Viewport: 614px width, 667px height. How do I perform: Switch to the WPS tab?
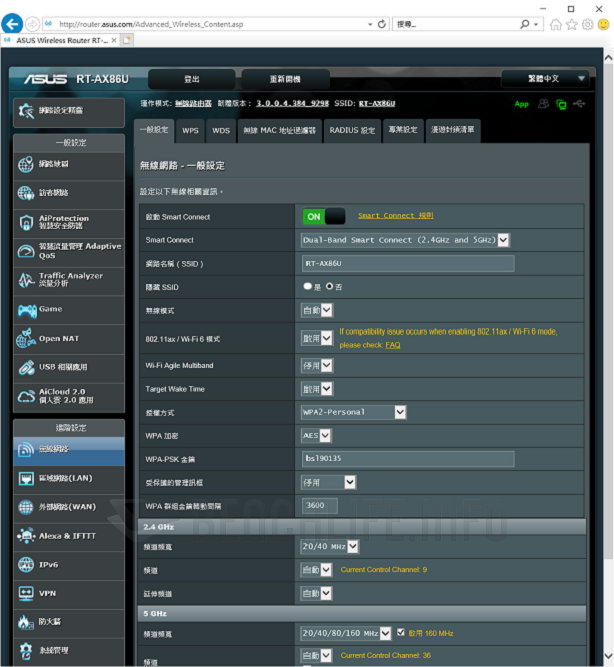pos(190,131)
